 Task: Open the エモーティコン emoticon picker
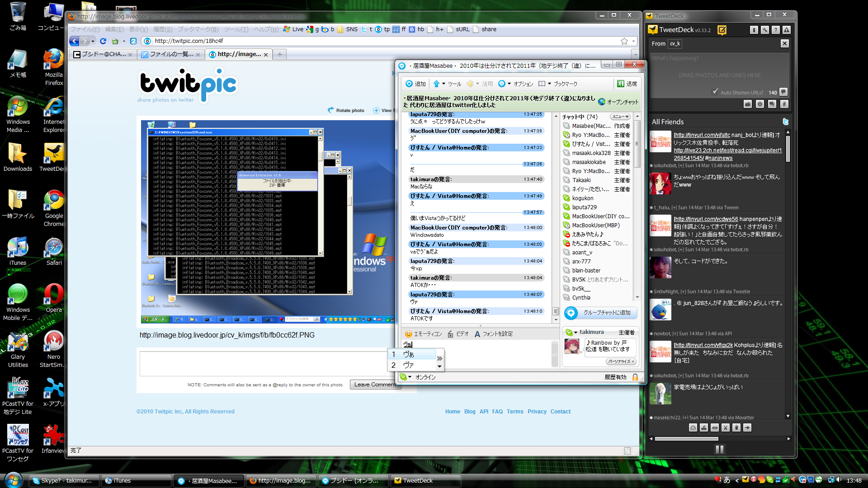tap(423, 334)
